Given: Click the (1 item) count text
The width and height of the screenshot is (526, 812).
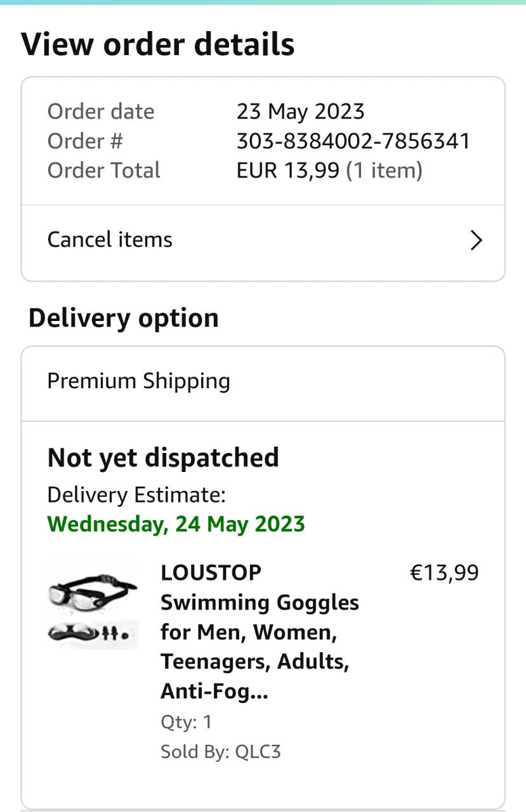Looking at the screenshot, I should (x=384, y=170).
